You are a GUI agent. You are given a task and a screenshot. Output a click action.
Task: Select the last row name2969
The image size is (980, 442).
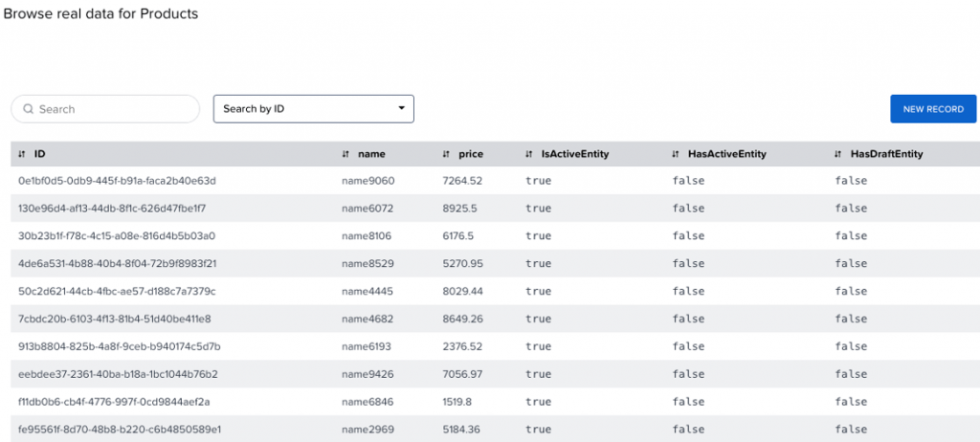tap(495, 429)
